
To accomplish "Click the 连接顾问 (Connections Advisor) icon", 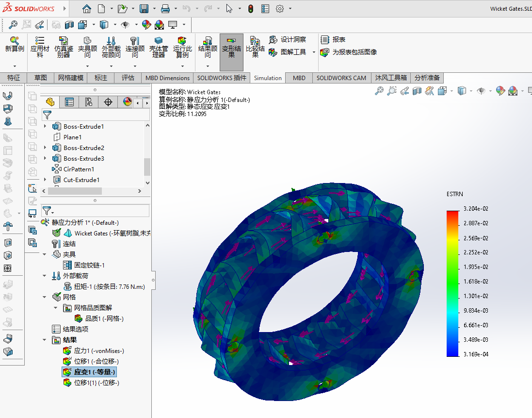I will (135, 47).
